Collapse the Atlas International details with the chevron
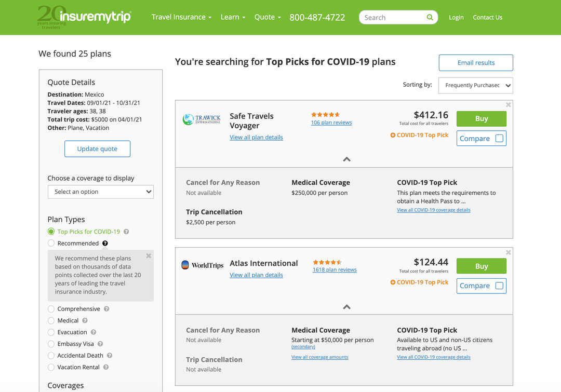The width and height of the screenshot is (561, 392). (346, 306)
